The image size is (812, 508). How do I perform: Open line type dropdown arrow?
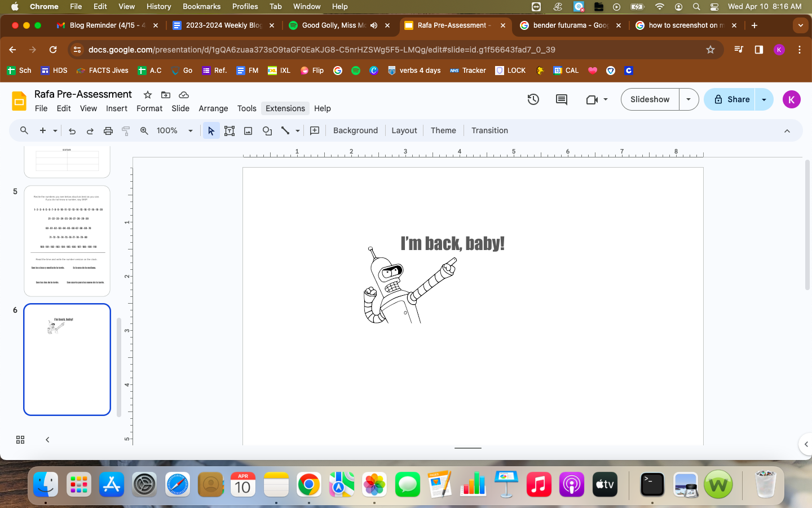click(x=298, y=130)
